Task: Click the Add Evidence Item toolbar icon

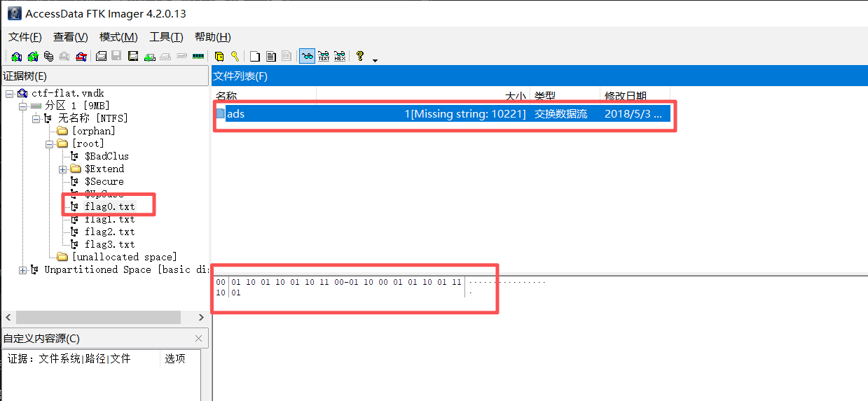Action: click(17, 57)
